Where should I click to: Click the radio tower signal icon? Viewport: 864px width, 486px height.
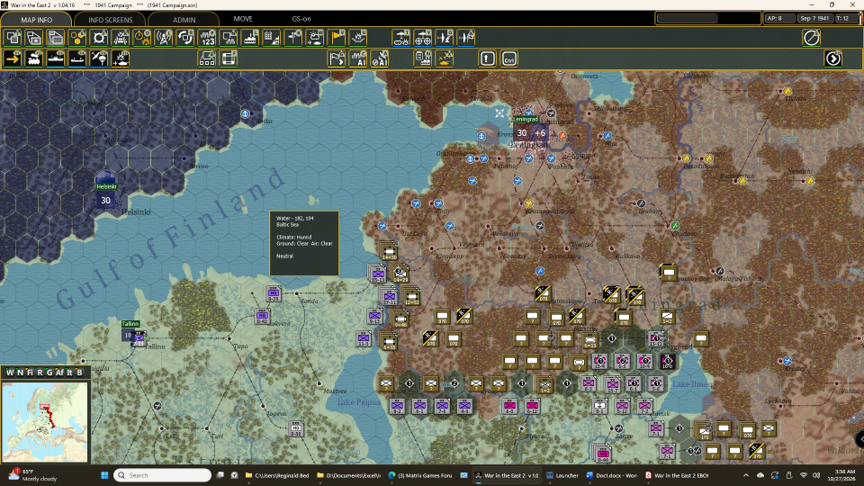click(x=164, y=38)
